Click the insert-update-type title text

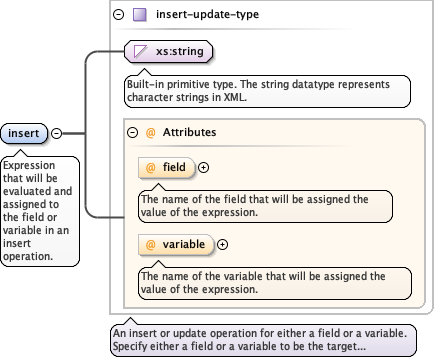[207, 15]
